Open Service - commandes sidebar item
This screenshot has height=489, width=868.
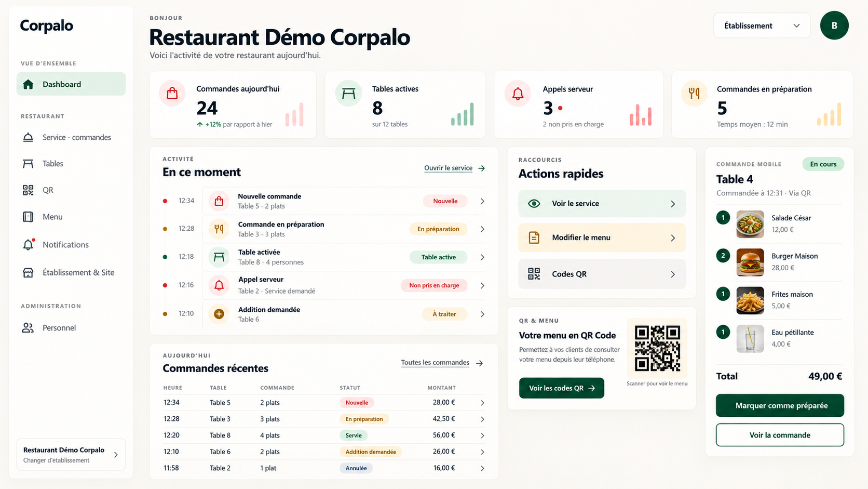point(71,137)
